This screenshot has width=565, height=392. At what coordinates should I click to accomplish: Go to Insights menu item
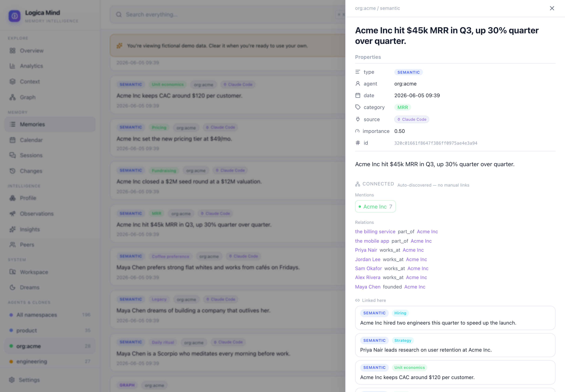(50, 229)
